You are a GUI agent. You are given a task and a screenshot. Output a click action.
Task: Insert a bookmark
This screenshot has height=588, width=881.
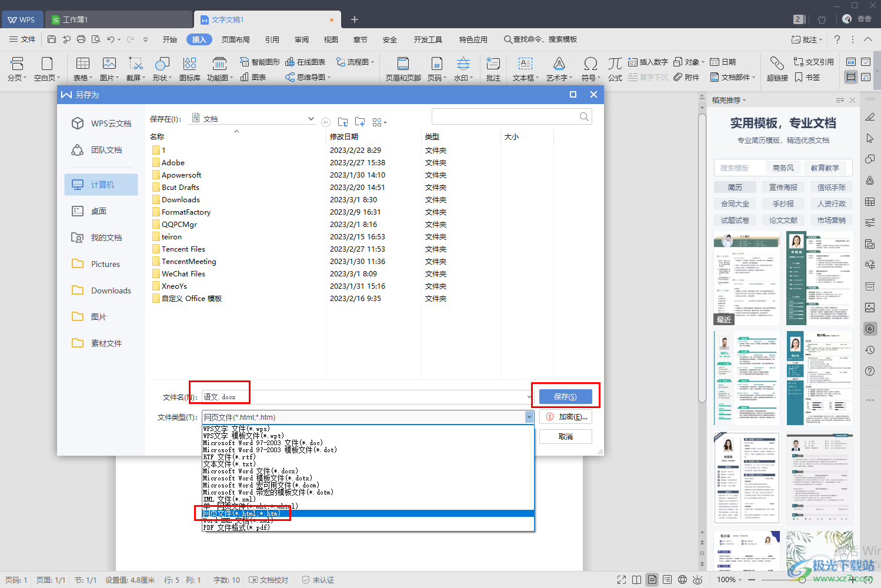pyautogui.click(x=807, y=77)
